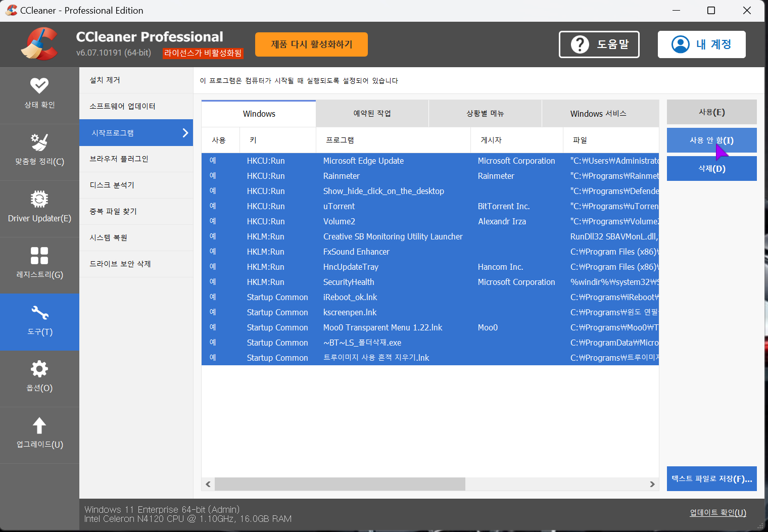Switch to the 상황별 메뉴 tab
This screenshot has height=532, width=768.
coord(485,114)
